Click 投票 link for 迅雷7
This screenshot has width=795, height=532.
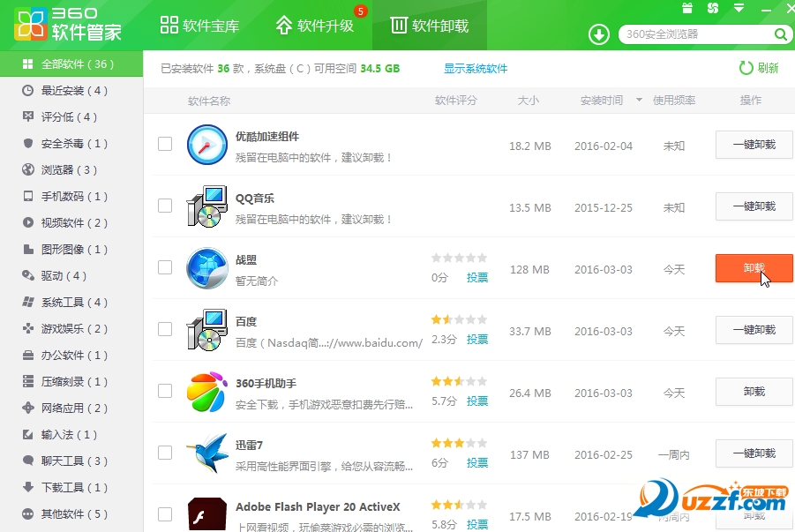point(477,463)
